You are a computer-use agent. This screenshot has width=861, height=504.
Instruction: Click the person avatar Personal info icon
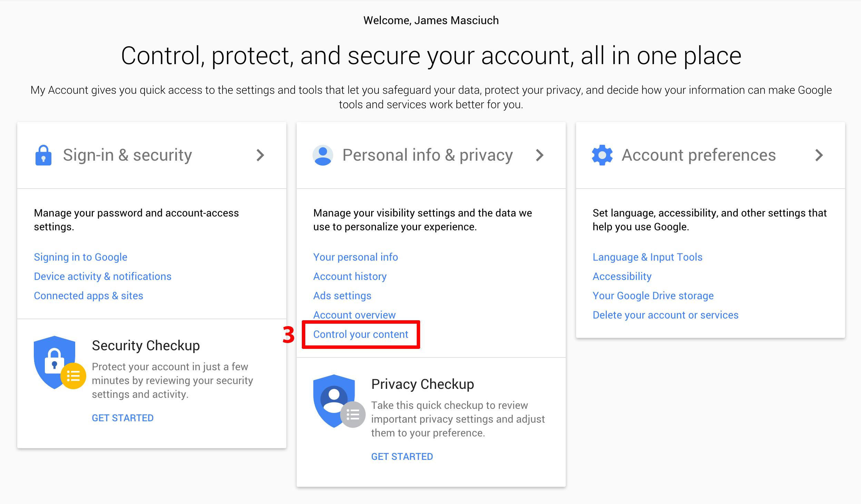[x=323, y=155]
